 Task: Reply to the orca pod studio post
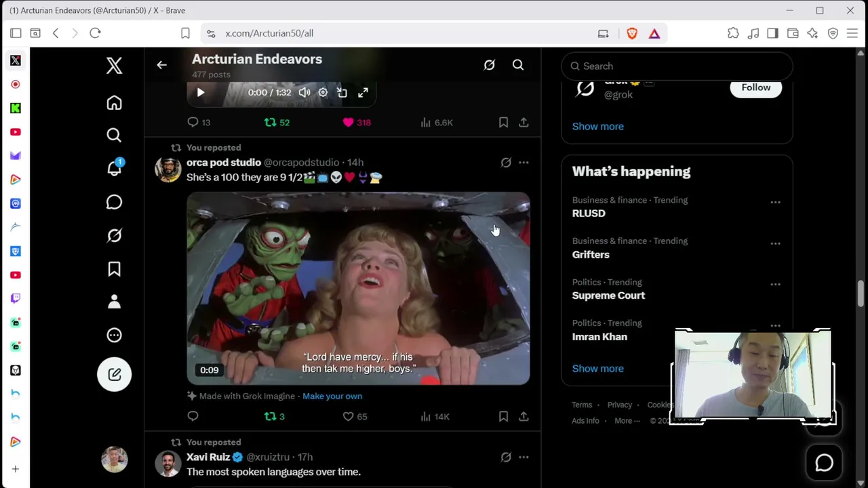[x=193, y=416]
